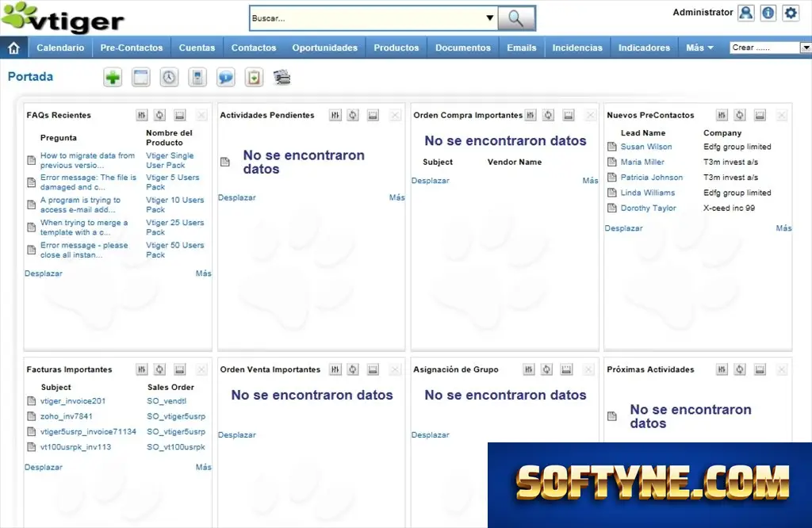Viewport: 812px width, 528px height.
Task: Open the info help icon
Action: coord(768,13)
